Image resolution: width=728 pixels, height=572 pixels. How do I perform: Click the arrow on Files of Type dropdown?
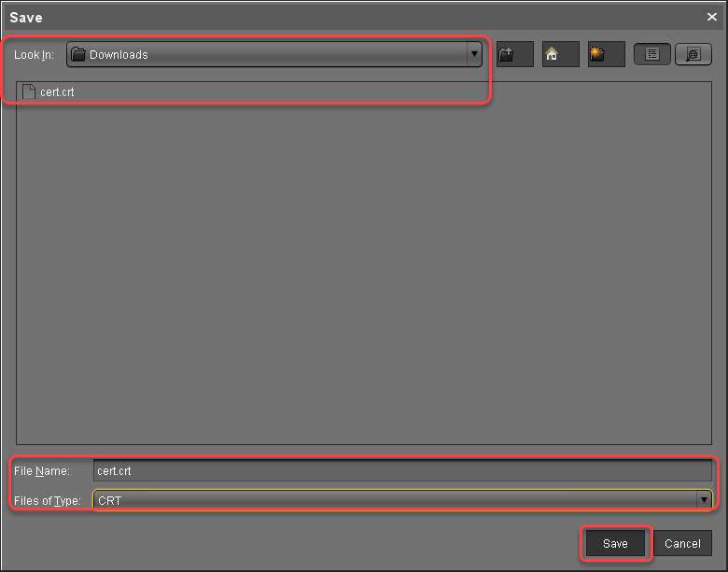704,500
